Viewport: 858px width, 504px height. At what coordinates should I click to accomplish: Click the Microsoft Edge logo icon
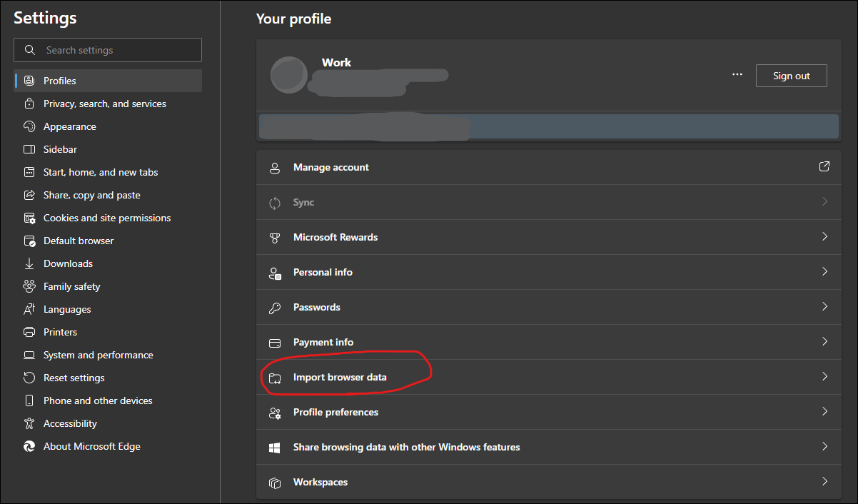(x=29, y=446)
